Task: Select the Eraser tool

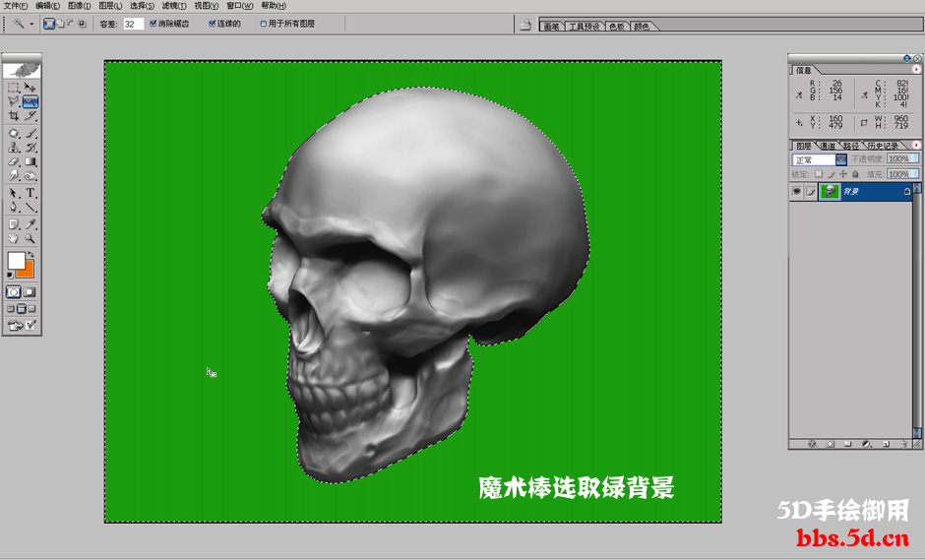Action: coord(14,161)
